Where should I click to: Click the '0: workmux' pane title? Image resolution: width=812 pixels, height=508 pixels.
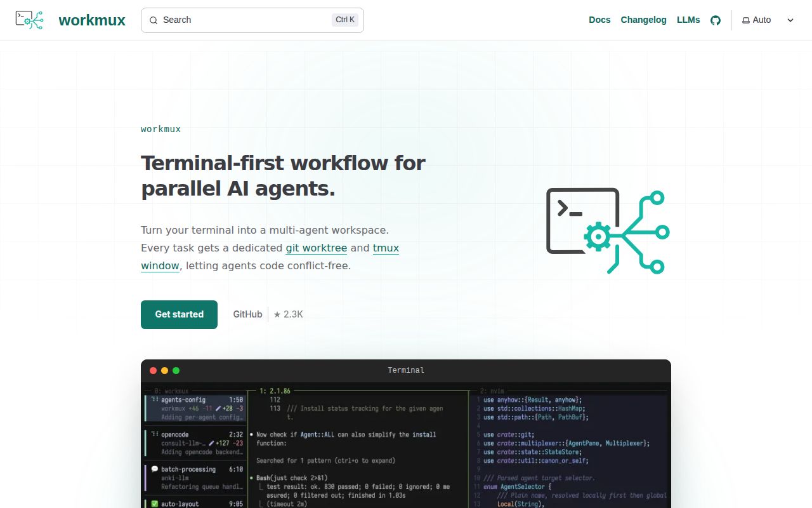point(172,391)
